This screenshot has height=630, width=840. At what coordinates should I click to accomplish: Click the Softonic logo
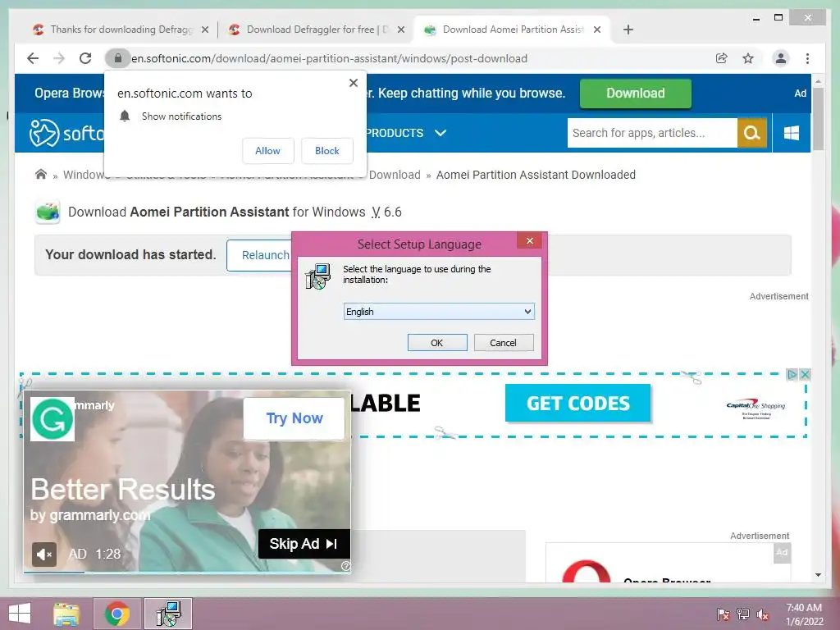(66, 133)
